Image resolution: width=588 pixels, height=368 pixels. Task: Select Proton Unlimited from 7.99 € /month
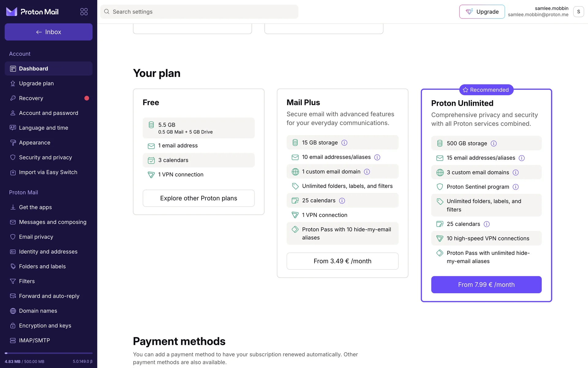point(486,285)
